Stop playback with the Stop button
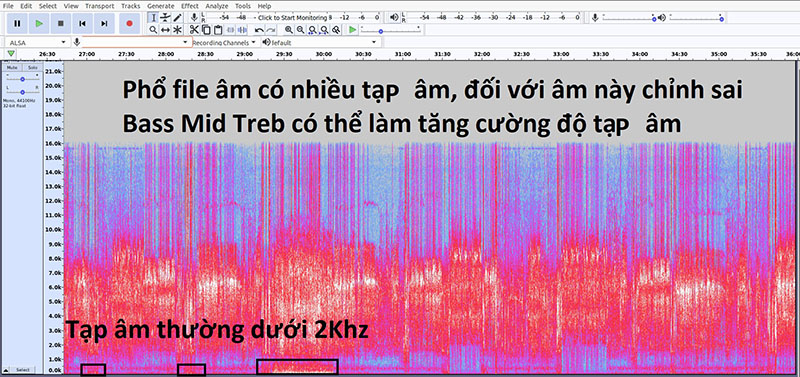800x377 pixels. [60, 23]
